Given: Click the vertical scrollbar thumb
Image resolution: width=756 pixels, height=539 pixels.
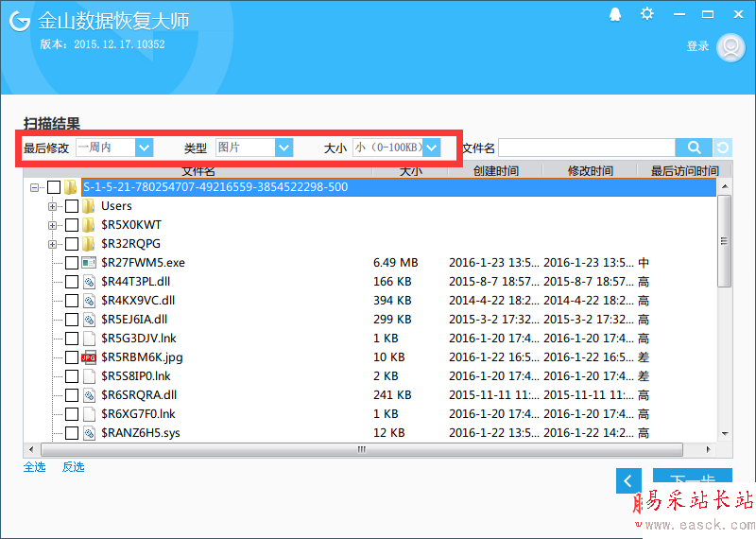Looking at the screenshot, I should point(724,241).
